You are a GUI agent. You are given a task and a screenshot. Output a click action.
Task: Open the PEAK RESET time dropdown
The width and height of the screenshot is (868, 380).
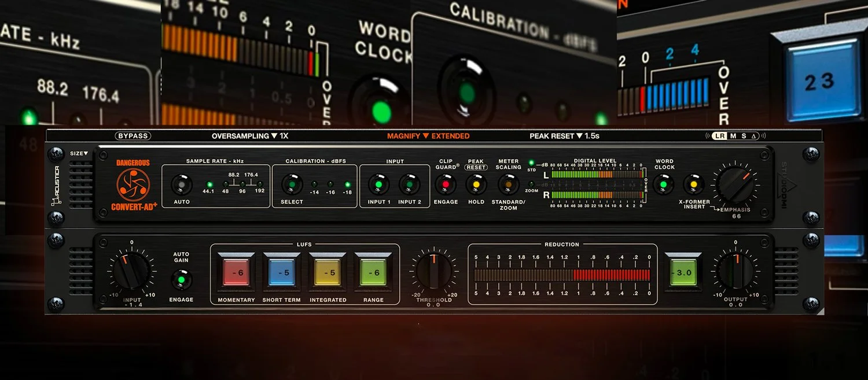tap(564, 136)
